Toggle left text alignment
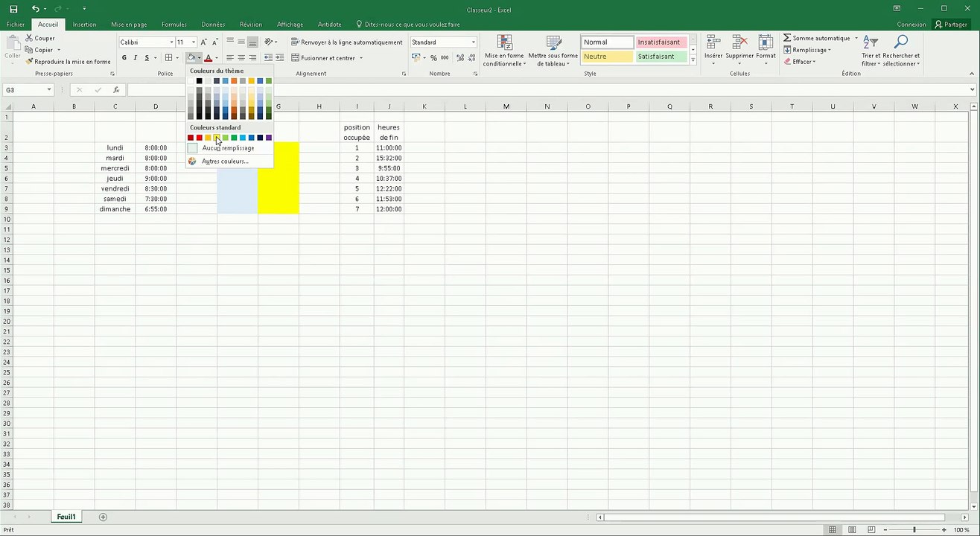The width and height of the screenshot is (980, 536). coord(230,57)
